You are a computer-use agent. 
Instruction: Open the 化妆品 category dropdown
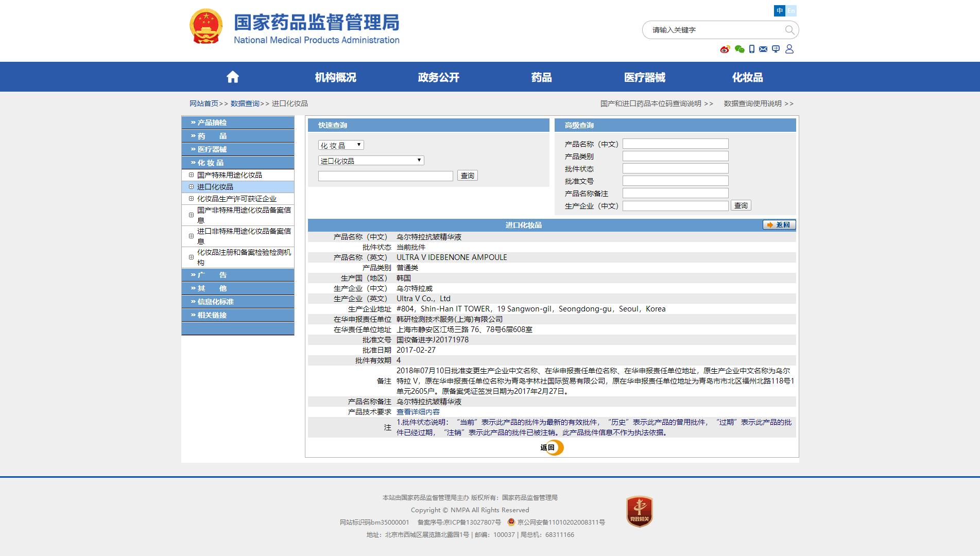point(341,145)
